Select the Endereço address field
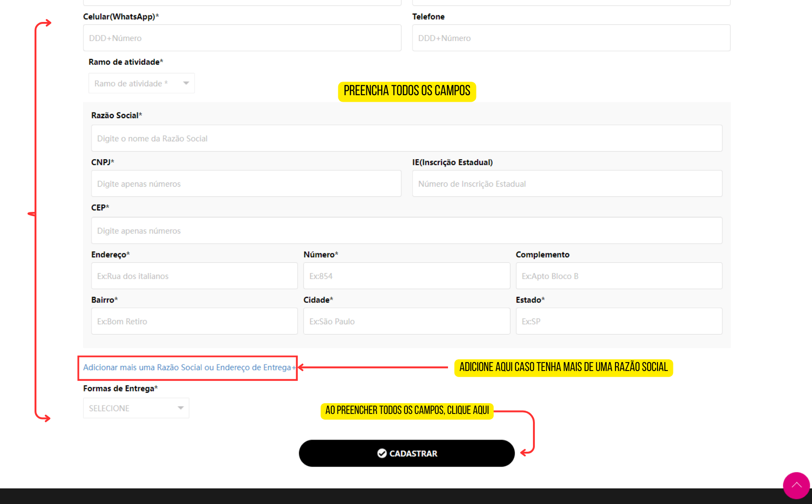 tap(194, 276)
